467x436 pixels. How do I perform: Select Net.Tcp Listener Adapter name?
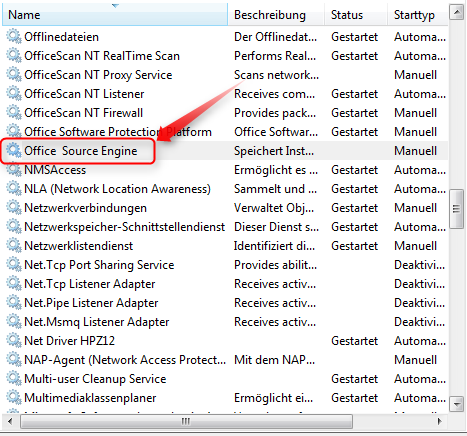point(90,284)
